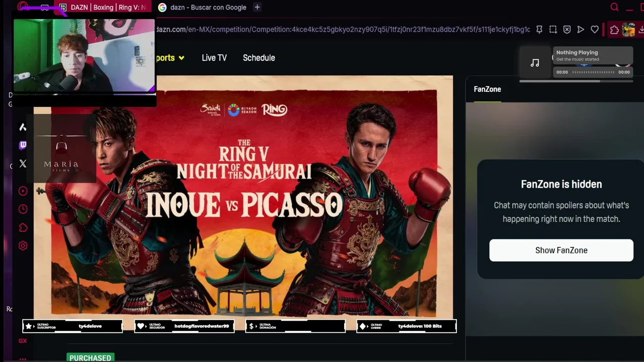The width and height of the screenshot is (644, 362).
Task: Click the GX Corner icon in the sidebar
Action: coord(23,341)
